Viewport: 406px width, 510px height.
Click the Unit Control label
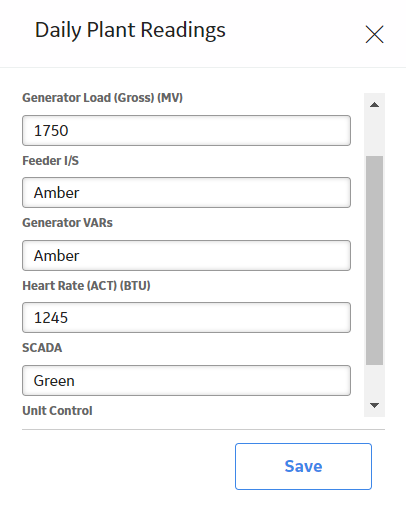coord(57,411)
